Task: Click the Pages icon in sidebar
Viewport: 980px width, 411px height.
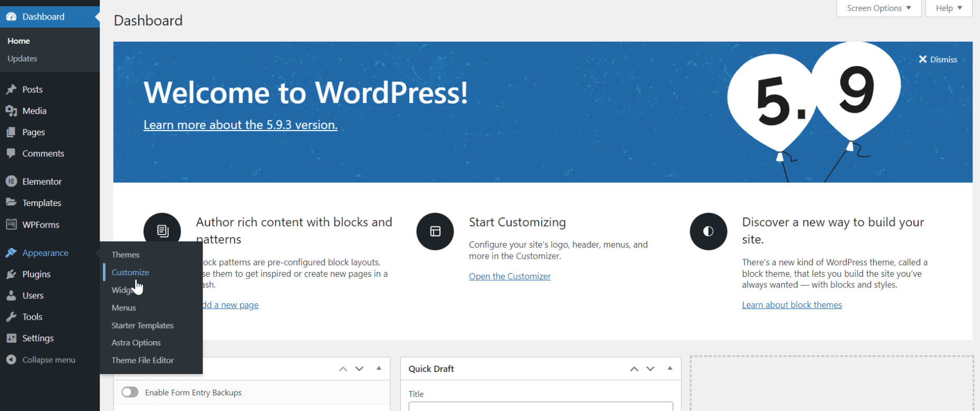Action: pos(11,132)
